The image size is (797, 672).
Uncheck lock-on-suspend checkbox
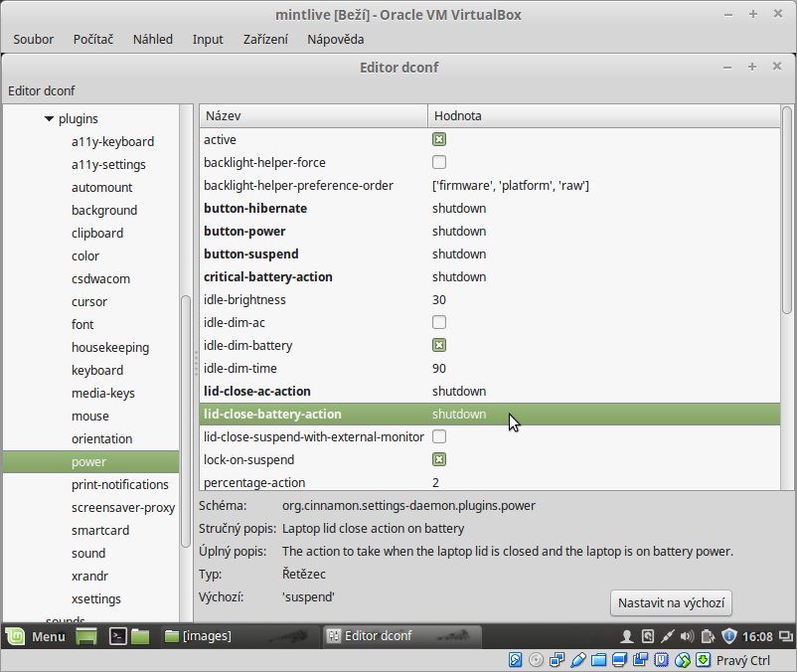point(439,459)
